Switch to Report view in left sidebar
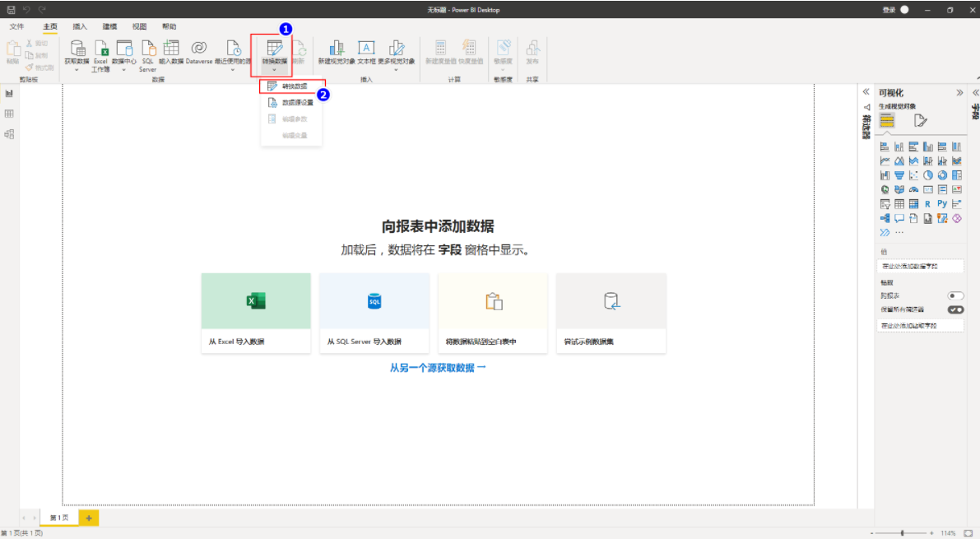Viewport: 980px width, 539px height. click(9, 94)
